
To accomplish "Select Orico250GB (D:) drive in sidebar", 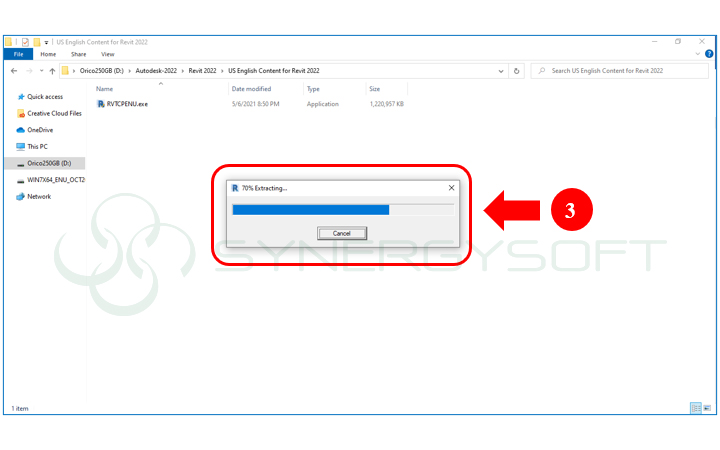I will tap(45, 163).
